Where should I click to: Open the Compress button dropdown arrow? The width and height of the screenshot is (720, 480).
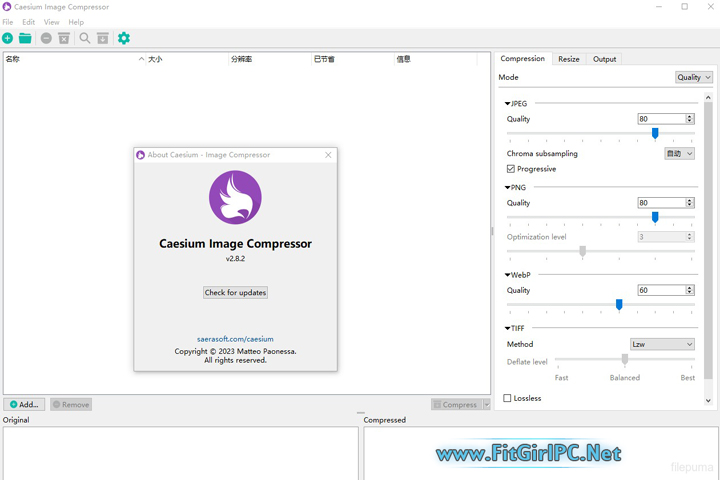pyautogui.click(x=487, y=405)
